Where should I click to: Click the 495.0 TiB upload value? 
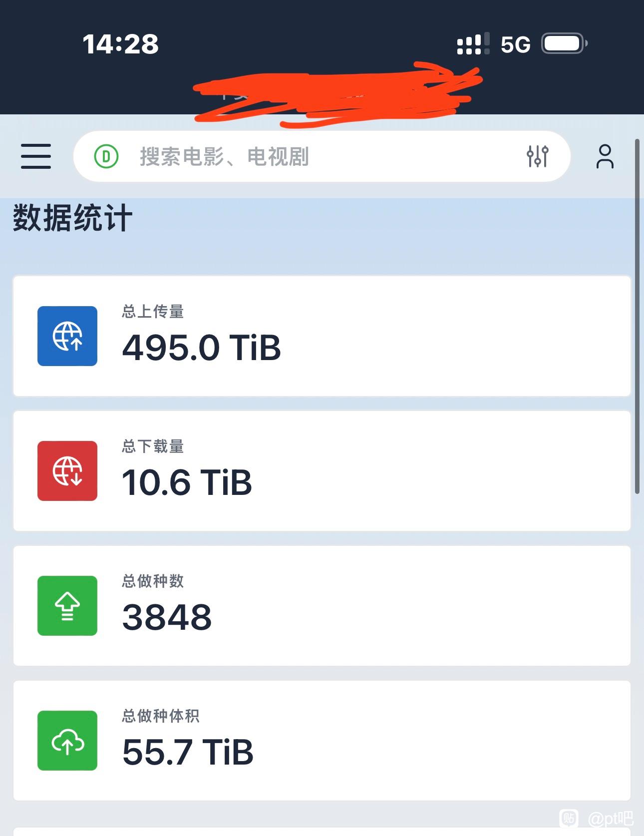(202, 348)
